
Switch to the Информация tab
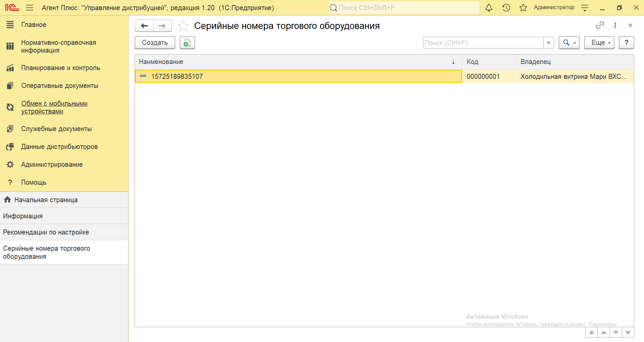pos(64,216)
